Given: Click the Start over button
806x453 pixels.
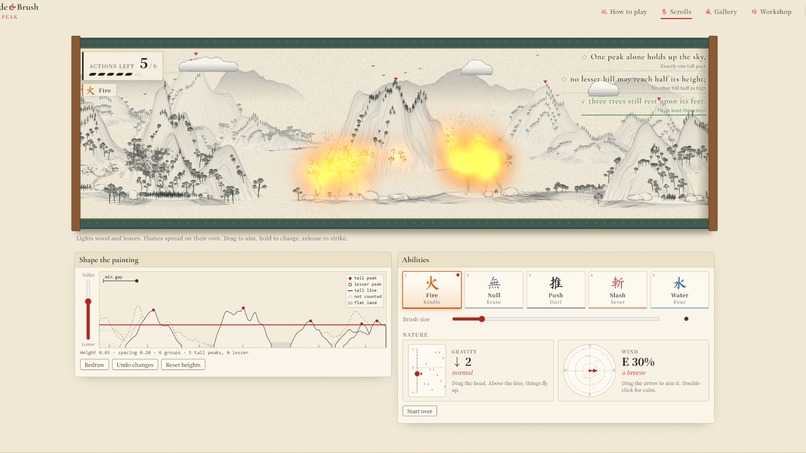Looking at the screenshot, I should point(419,411).
